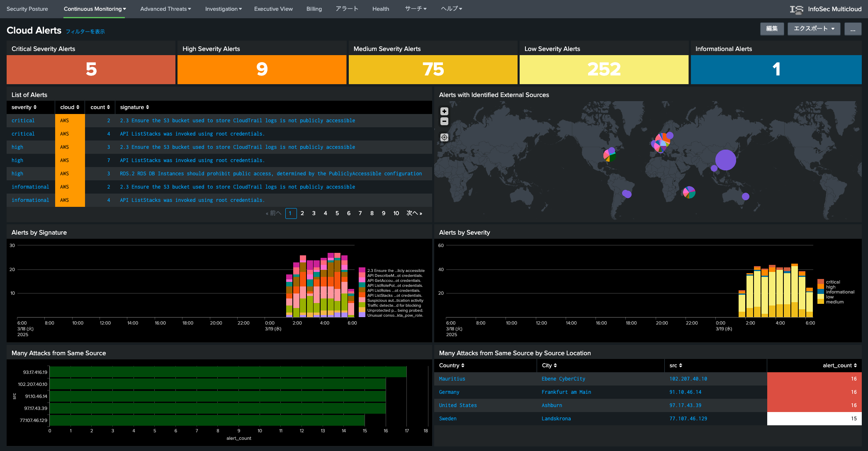
Task: Click the InfoSec Multicloud app logo
Action: click(796, 9)
